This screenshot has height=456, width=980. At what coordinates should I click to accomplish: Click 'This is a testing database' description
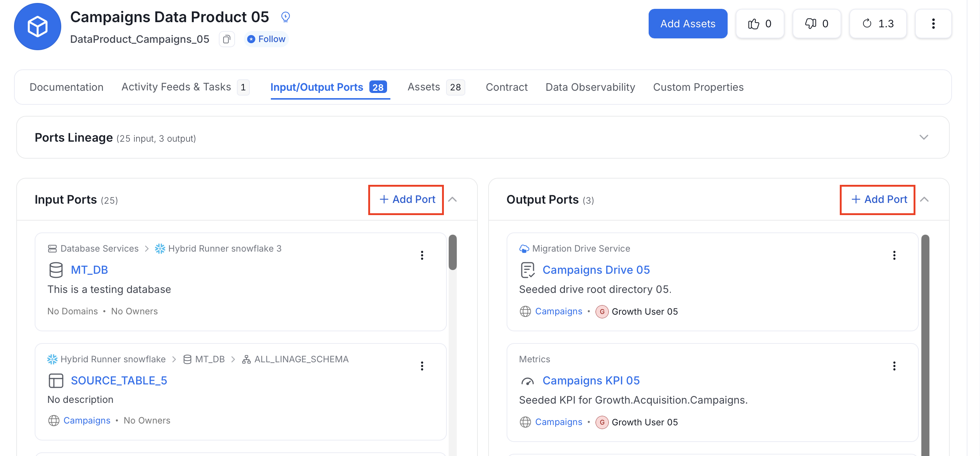click(x=109, y=289)
